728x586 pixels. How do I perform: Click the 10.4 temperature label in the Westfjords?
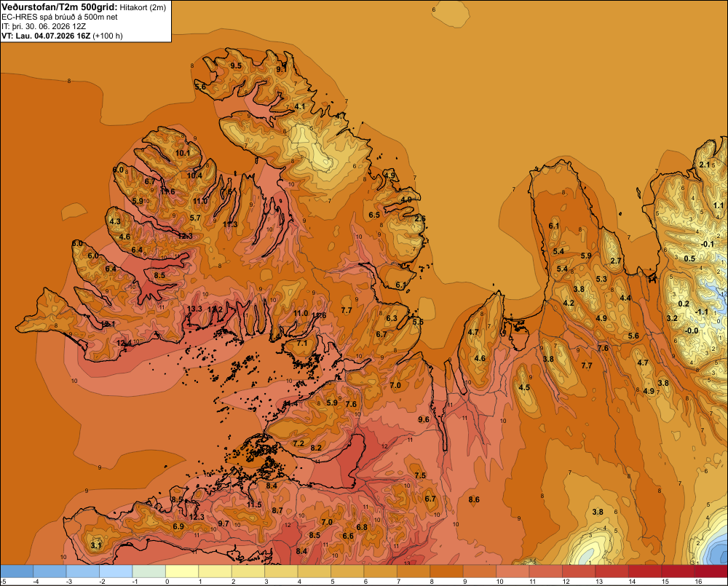(x=194, y=175)
